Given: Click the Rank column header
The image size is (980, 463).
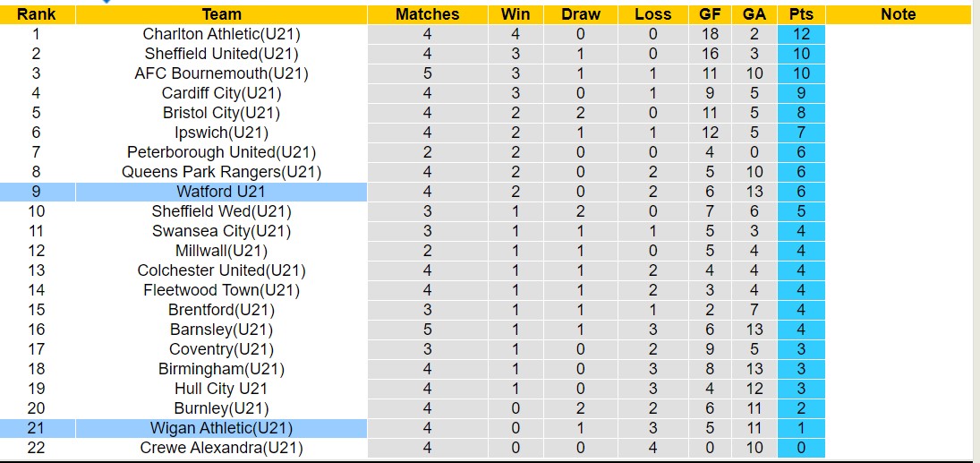Looking at the screenshot, I should click(x=36, y=14).
